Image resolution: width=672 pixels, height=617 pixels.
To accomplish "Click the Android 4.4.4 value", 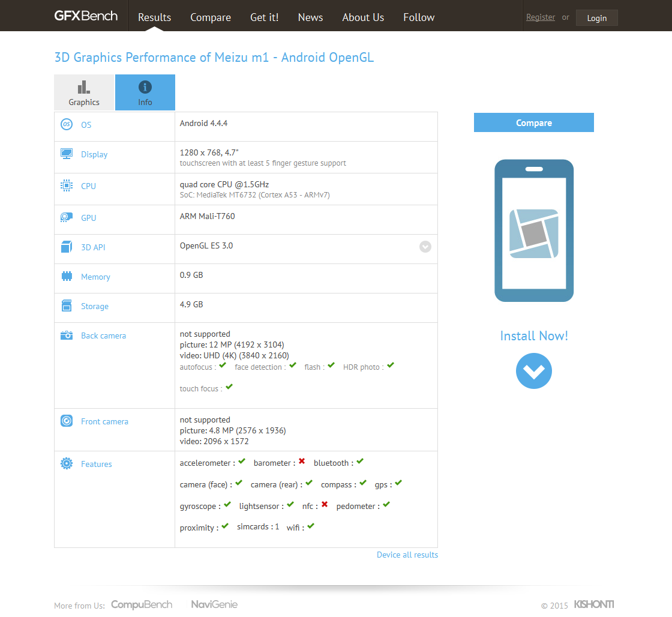I will 203,123.
